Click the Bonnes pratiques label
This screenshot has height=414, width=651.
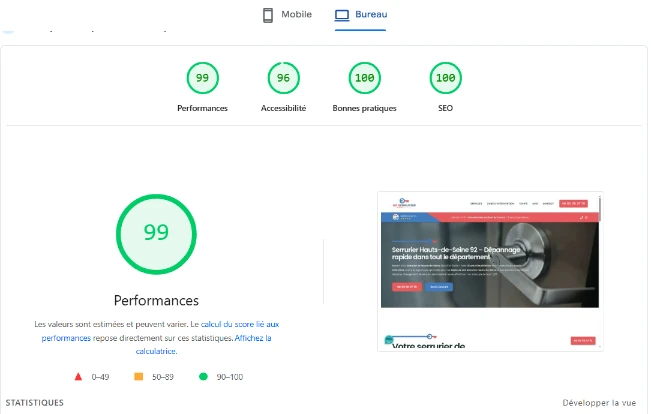point(364,108)
